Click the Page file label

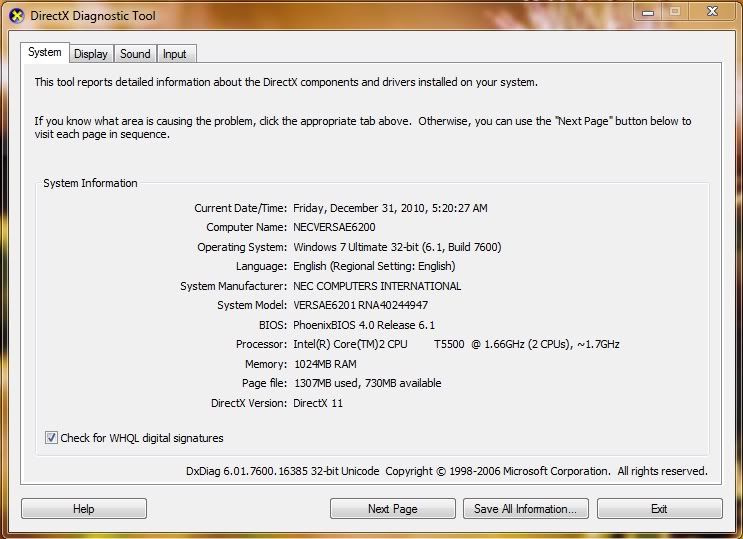[x=264, y=383]
